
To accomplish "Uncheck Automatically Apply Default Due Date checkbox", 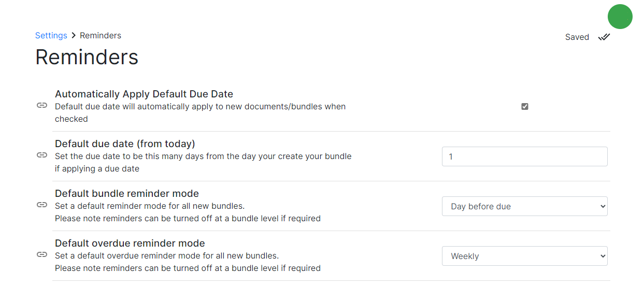I will (525, 106).
